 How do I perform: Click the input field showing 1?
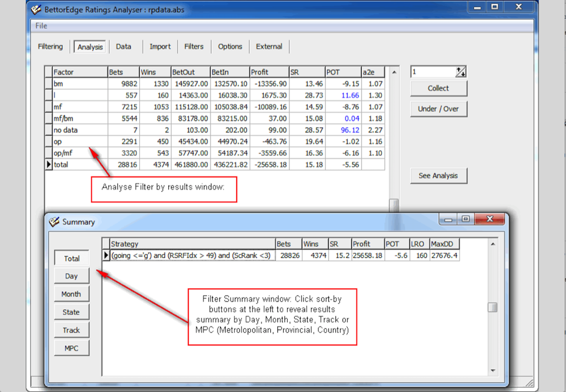[x=432, y=72]
